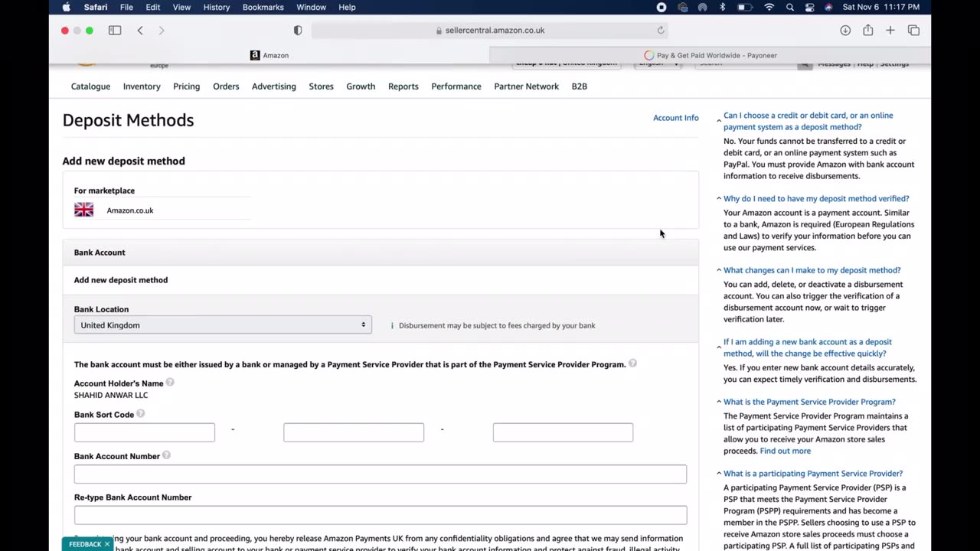Open the Catalogue menu
Image resolution: width=980 pixels, height=551 pixels.
pyautogui.click(x=90, y=86)
